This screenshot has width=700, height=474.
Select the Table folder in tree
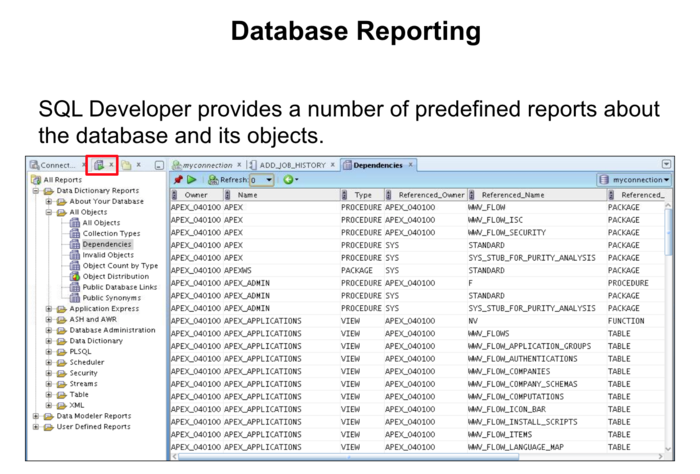[x=79, y=394]
